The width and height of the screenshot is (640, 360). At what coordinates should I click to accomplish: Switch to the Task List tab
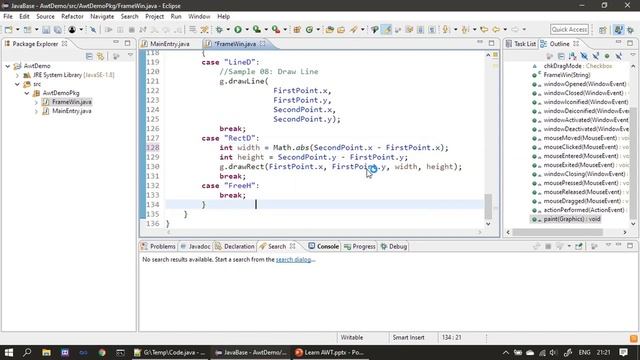[x=521, y=44]
